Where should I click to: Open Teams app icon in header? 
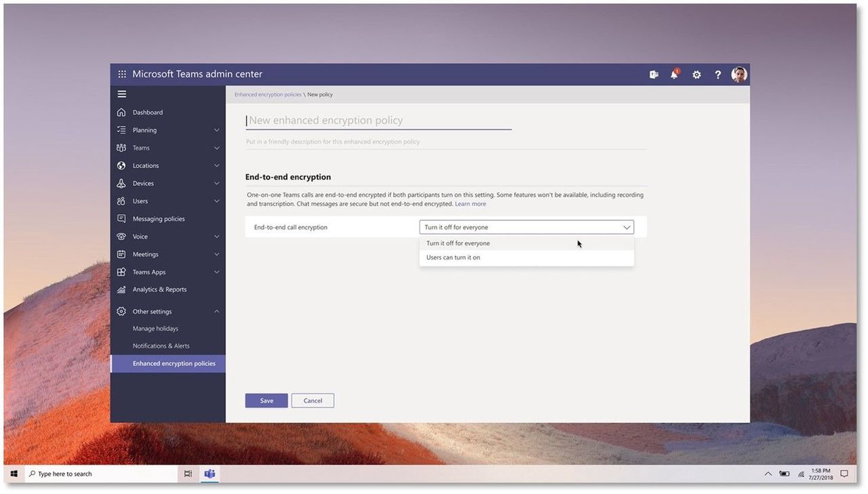point(654,75)
